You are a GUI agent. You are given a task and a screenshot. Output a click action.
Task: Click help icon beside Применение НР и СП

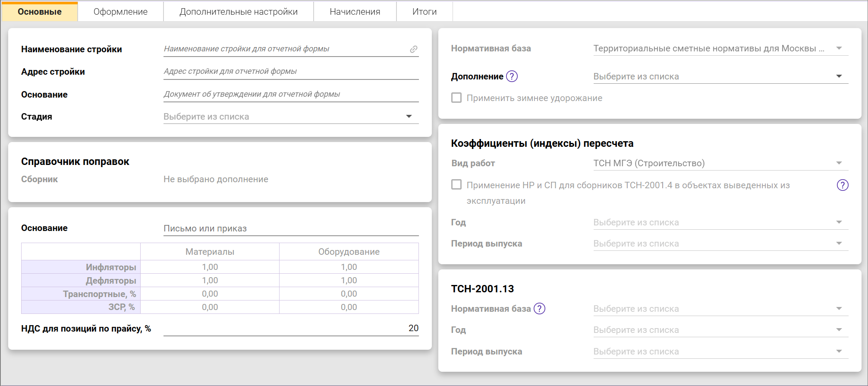pos(842,185)
